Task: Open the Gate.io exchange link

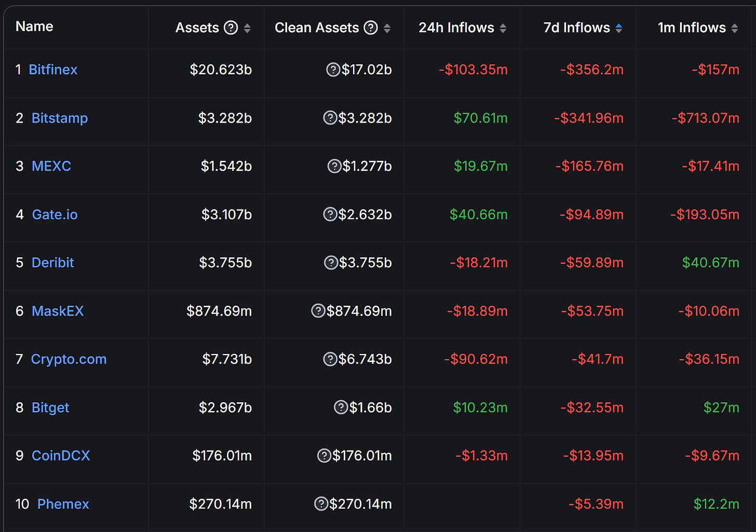Action: coord(55,214)
